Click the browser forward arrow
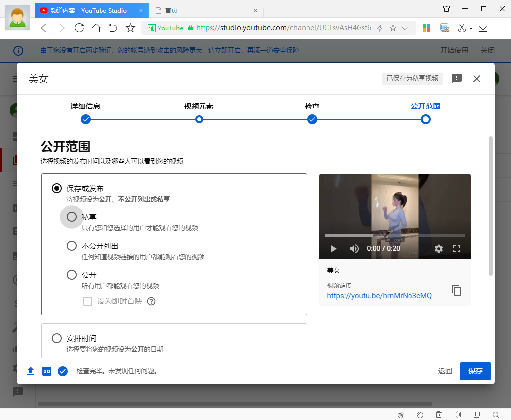The image size is (511, 420). coord(61,28)
